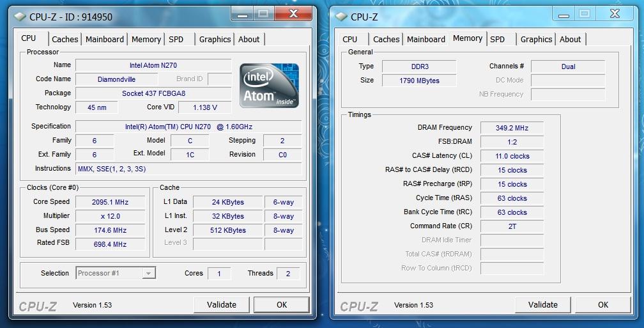The image size is (644, 328).
Task: Click OK in the right CPU-Z window
Action: point(602,304)
